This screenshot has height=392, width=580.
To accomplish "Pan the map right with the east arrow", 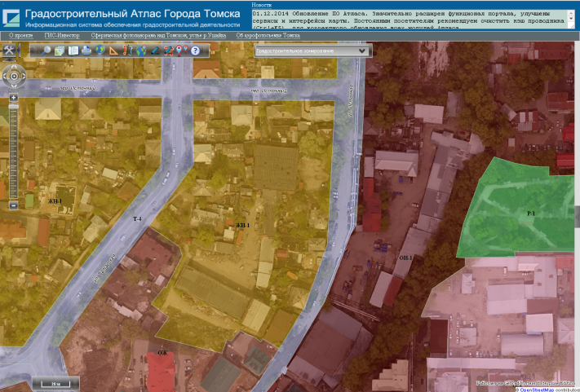I will pos(24,77).
